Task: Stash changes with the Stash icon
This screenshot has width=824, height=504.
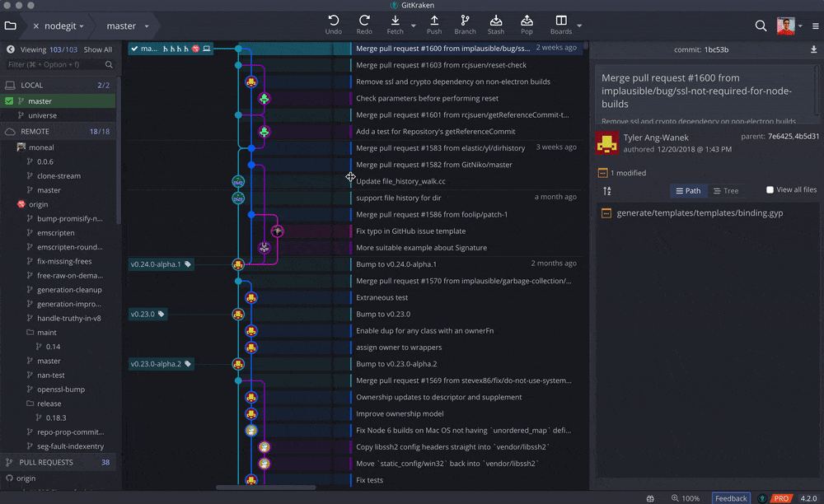Action: 495,21
